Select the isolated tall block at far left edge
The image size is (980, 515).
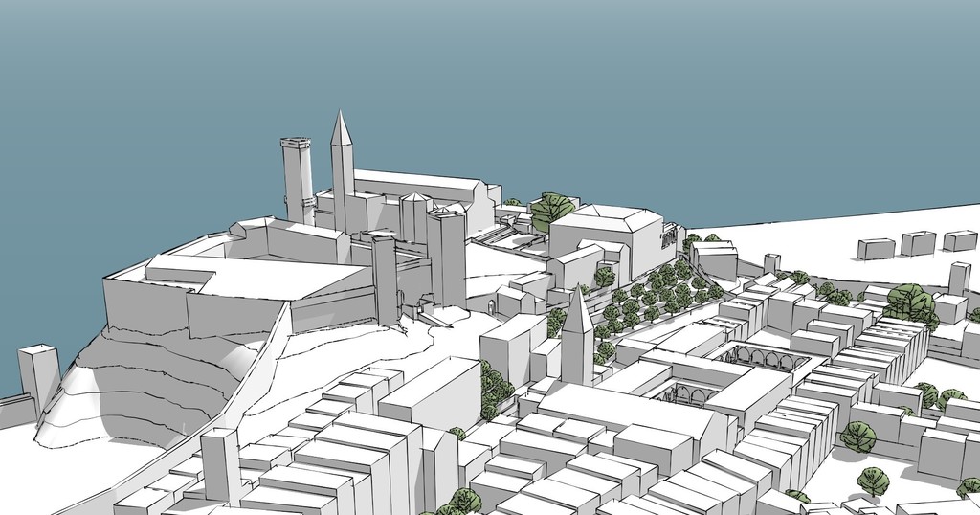(38, 375)
